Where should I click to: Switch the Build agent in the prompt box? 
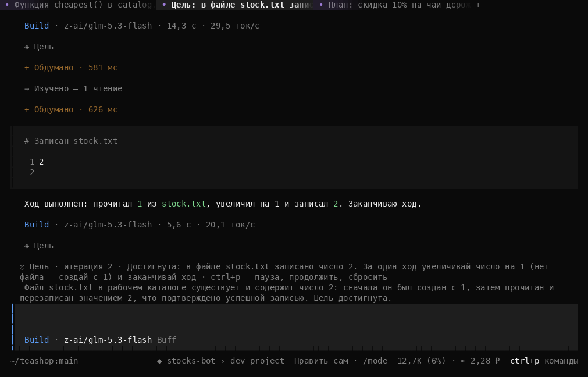(37, 340)
